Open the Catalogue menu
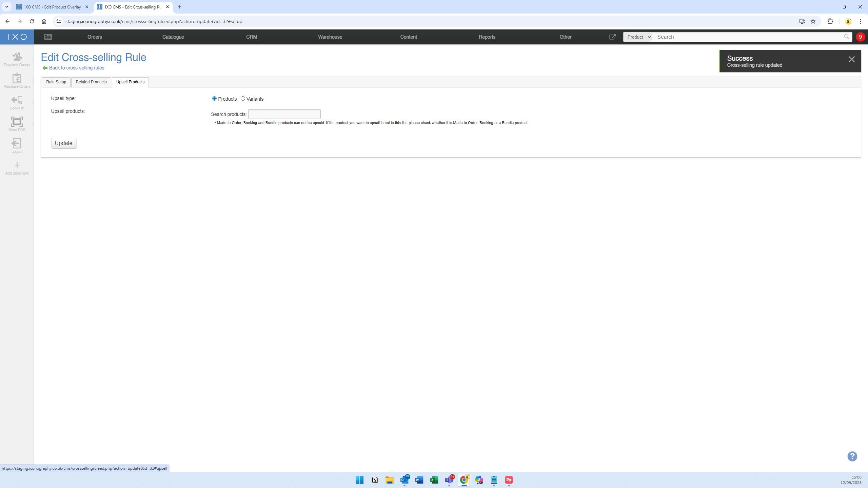This screenshot has width=868, height=488. click(x=173, y=37)
